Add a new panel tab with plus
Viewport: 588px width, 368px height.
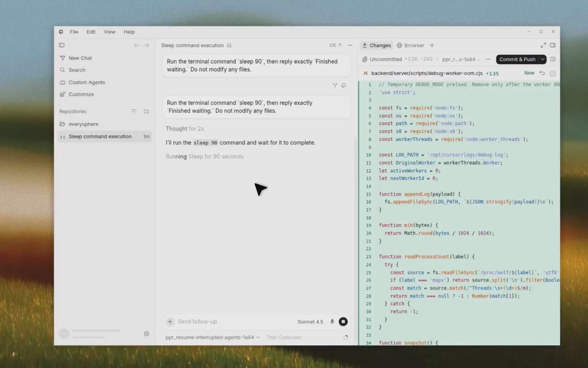coord(432,45)
